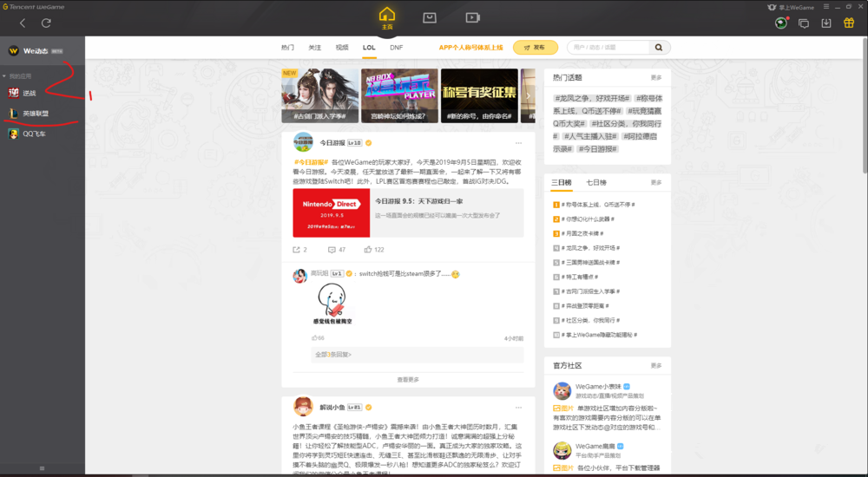
Task: Open the 称号有奖征集 banner
Action: tap(479, 95)
